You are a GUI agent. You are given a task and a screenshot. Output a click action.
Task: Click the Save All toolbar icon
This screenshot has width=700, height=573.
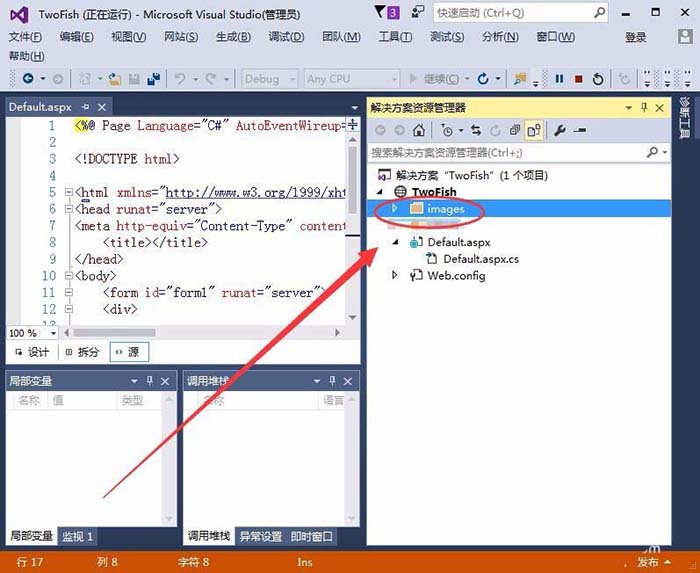(x=154, y=79)
